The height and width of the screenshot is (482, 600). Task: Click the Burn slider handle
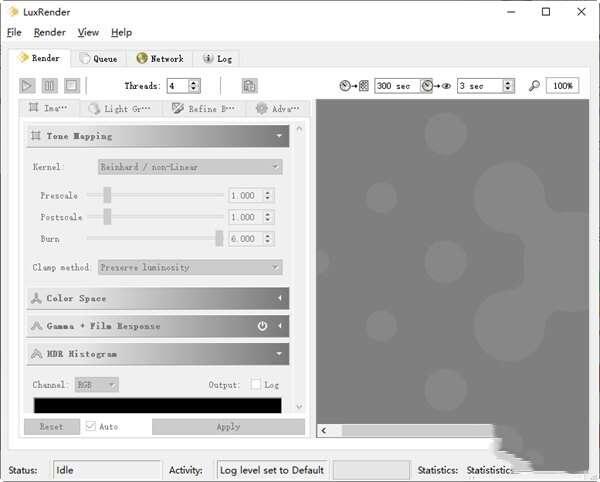pos(219,238)
